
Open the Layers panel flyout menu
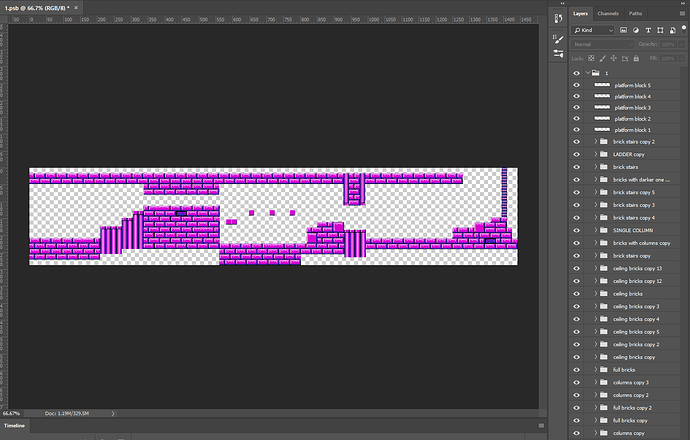pyautogui.click(x=682, y=14)
